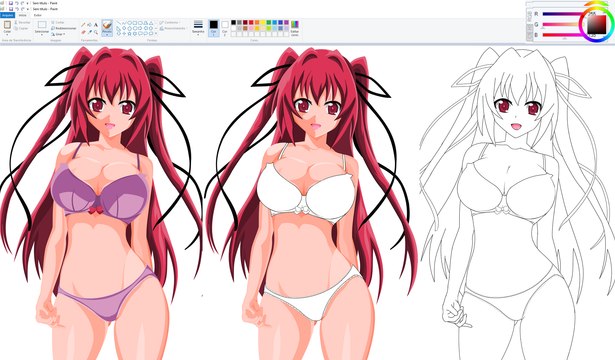The height and width of the screenshot is (360, 615).
Task: Click the red saturation square inside color wheel
Action: pyautogui.click(x=597, y=25)
